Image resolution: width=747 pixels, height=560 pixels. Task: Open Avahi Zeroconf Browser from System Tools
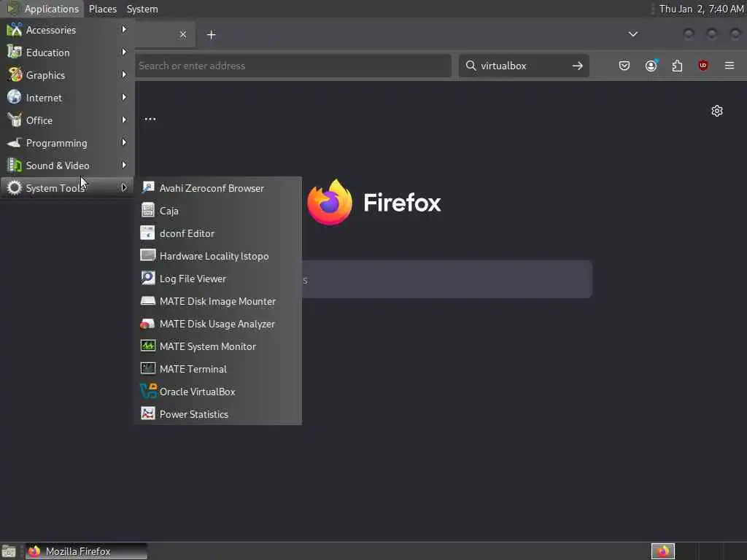click(217, 188)
